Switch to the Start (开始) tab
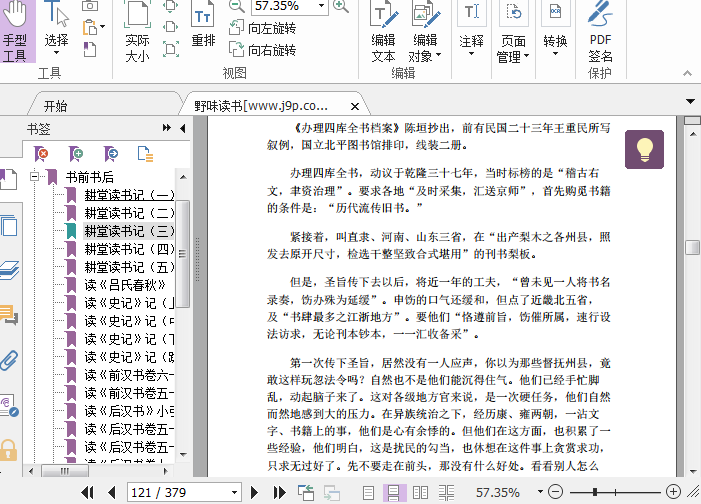The width and height of the screenshot is (701, 504). (x=55, y=106)
